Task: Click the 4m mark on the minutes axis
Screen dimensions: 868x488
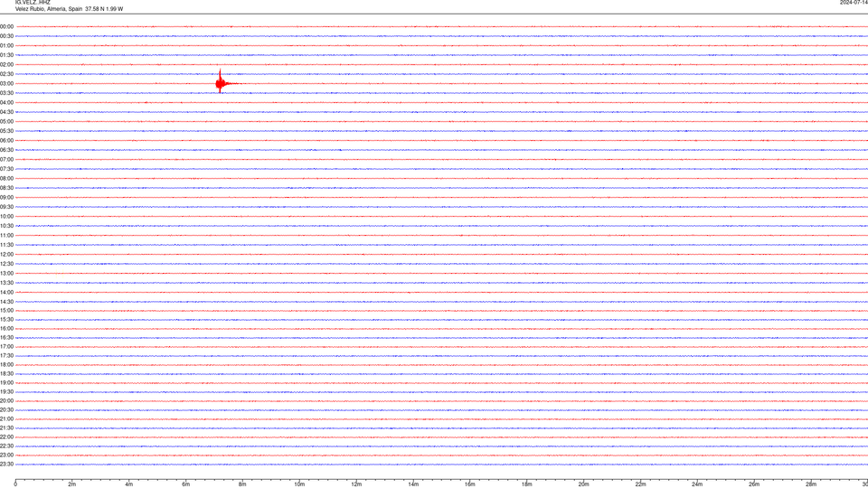Action: coord(129,484)
